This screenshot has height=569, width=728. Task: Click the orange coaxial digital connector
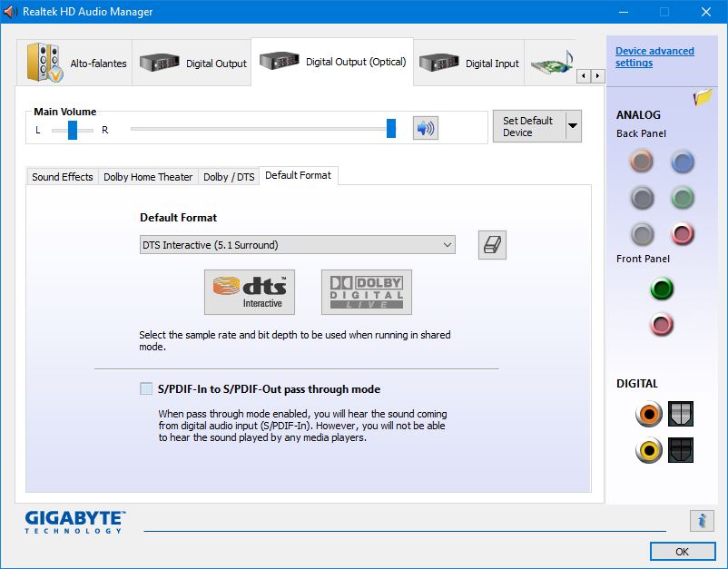(x=649, y=414)
